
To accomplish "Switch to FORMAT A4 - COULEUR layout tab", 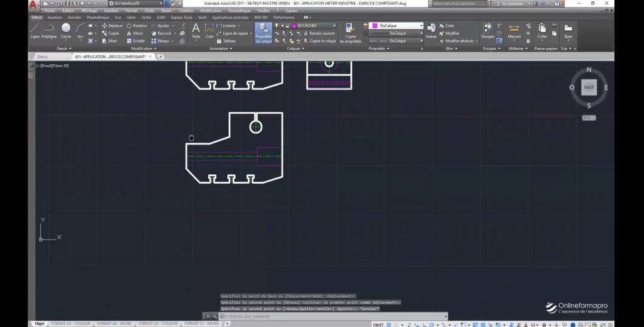I will (70, 324).
